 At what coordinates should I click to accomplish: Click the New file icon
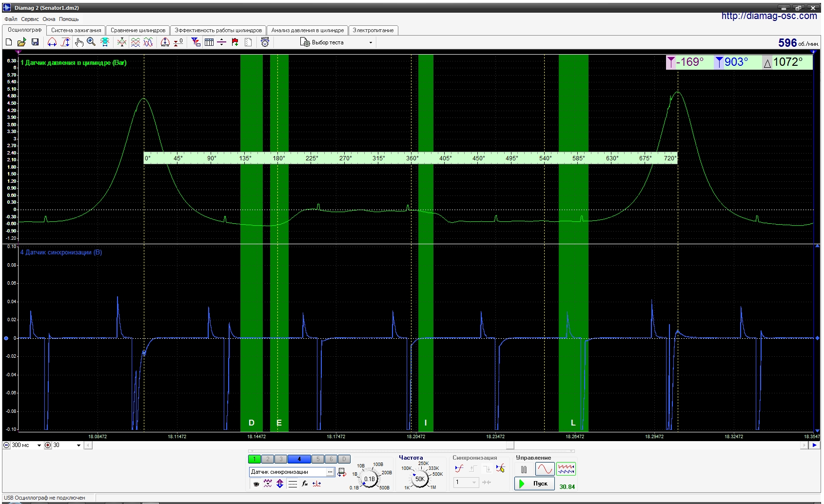pyautogui.click(x=9, y=42)
